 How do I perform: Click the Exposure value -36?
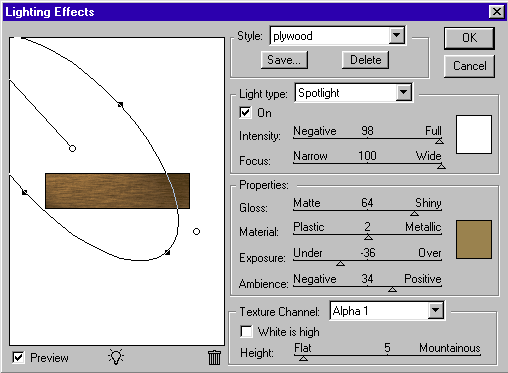(367, 253)
